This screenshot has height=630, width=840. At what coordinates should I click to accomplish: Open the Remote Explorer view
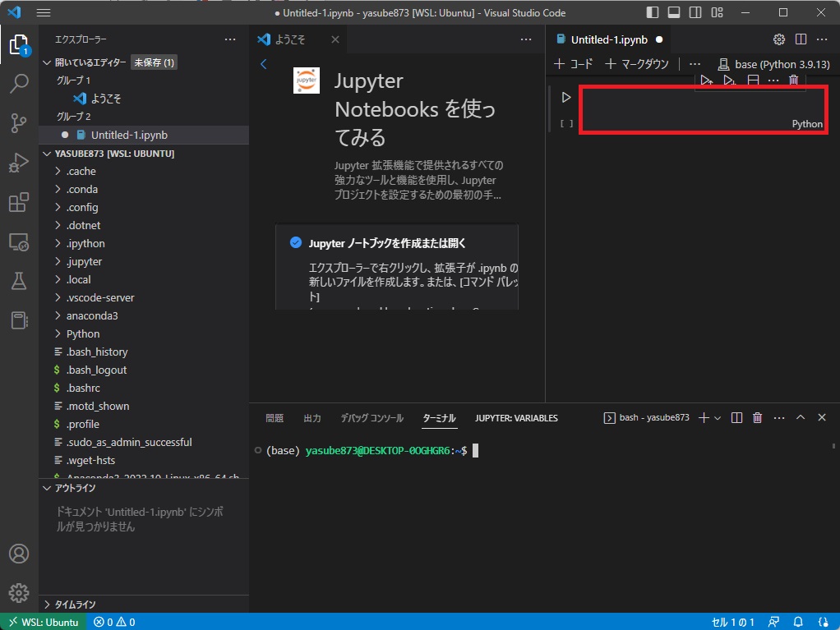pyautogui.click(x=19, y=242)
